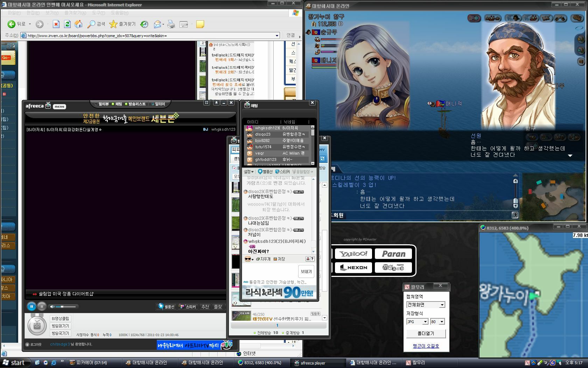Click the afreeca player stop button
Screen dimensions: 588x368
tap(42, 307)
